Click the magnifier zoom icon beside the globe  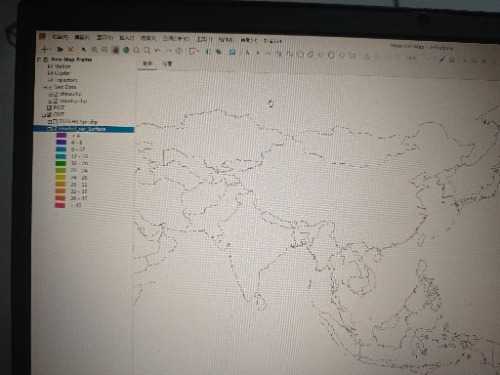[136, 51]
